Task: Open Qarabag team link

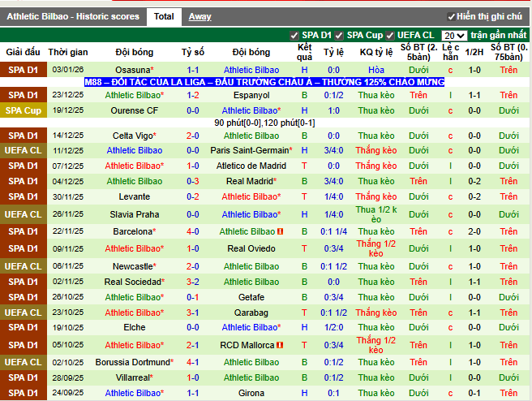Action: pyautogui.click(x=251, y=313)
